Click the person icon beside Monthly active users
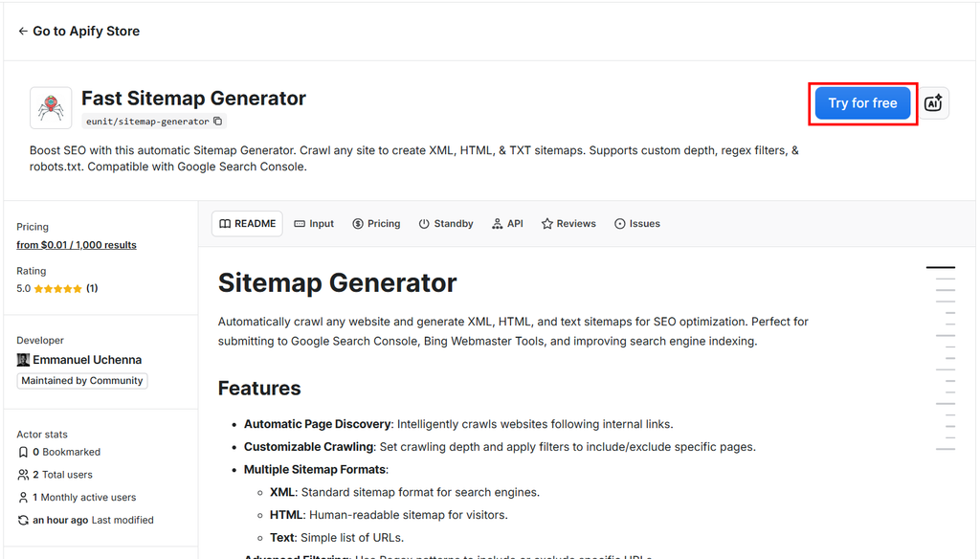The height and width of the screenshot is (559, 980). click(x=23, y=498)
